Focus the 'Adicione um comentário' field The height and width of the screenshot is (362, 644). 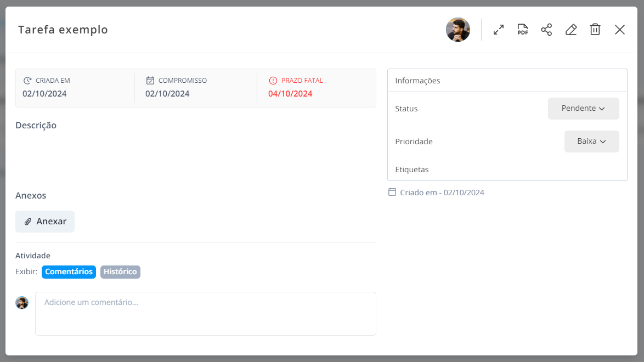[x=205, y=314]
